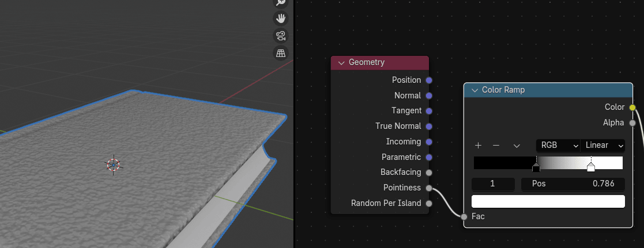This screenshot has height=248, width=644.
Task: Click the Fac input socket on Color Ramp
Action: coord(464,216)
